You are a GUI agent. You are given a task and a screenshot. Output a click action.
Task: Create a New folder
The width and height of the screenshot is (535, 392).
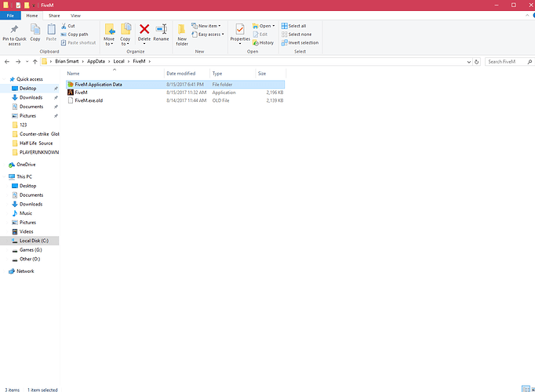[x=182, y=34]
